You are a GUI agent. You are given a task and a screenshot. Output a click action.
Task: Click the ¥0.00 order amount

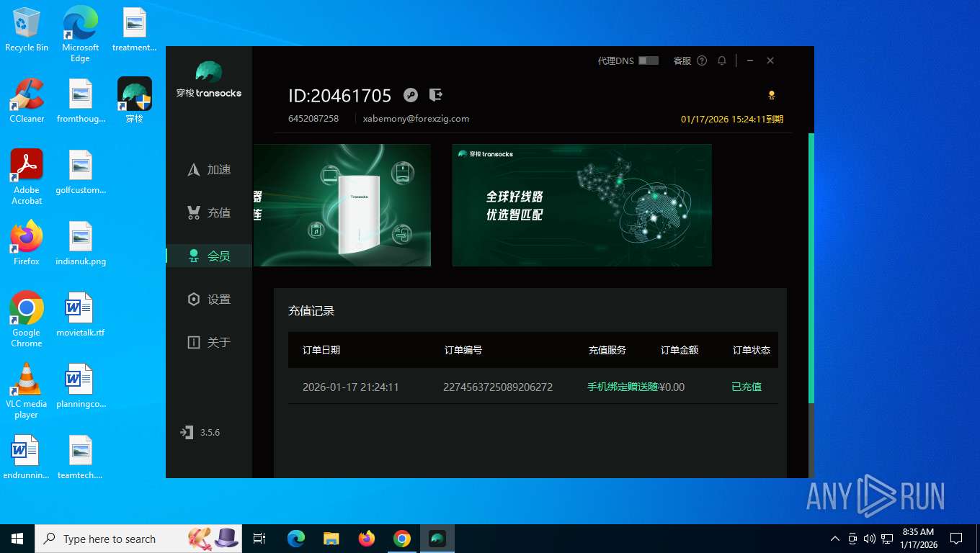[672, 387]
